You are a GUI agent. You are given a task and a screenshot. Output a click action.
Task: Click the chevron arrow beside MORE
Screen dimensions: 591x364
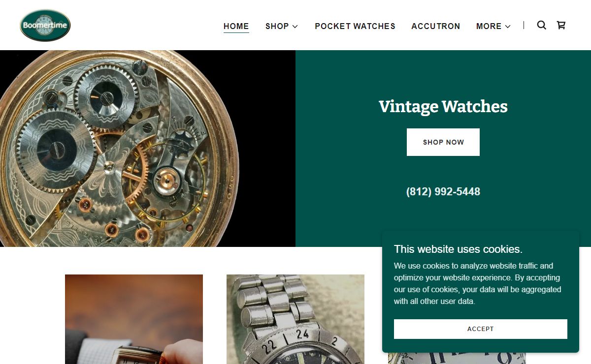tap(508, 27)
